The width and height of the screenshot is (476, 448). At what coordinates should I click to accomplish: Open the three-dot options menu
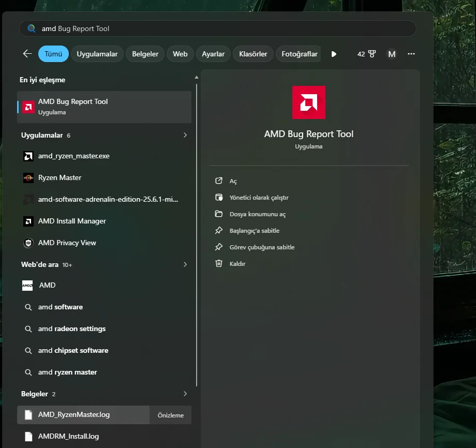click(x=411, y=54)
